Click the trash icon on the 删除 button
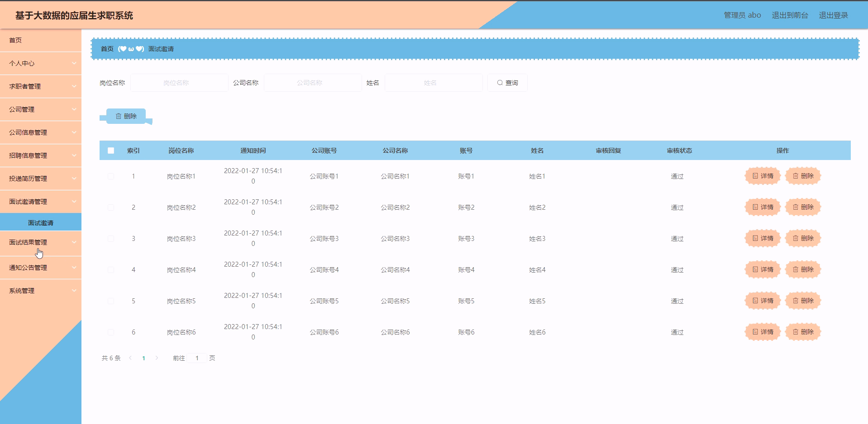The image size is (868, 424). click(x=119, y=116)
